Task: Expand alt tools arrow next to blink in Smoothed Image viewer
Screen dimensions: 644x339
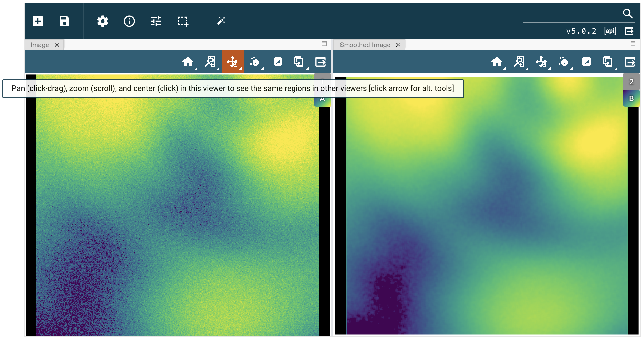Action: (616, 69)
